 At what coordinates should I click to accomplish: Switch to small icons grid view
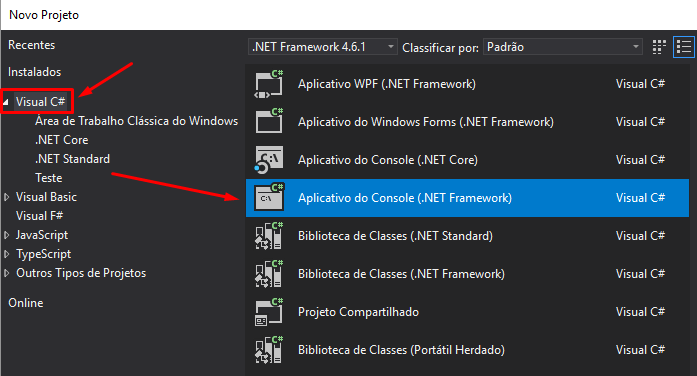659,47
